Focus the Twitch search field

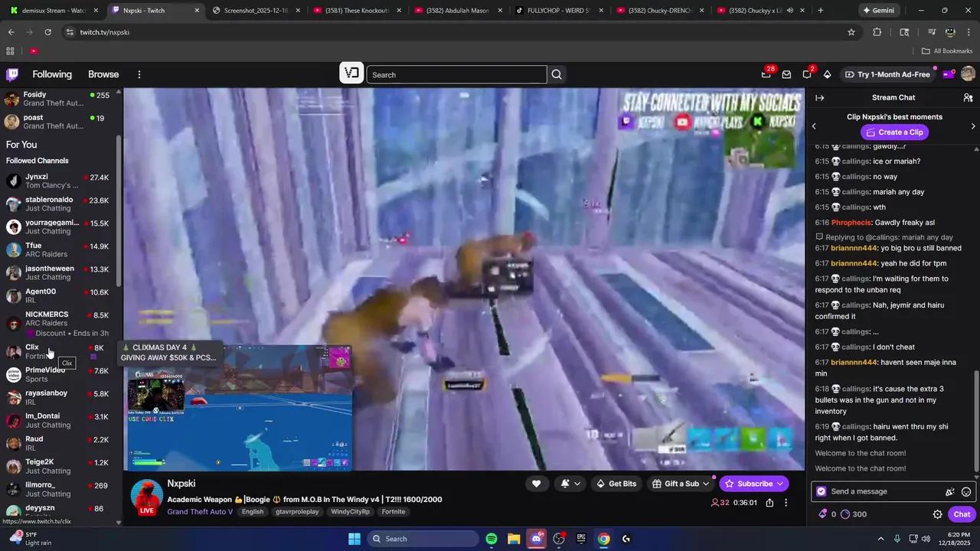tap(456, 74)
